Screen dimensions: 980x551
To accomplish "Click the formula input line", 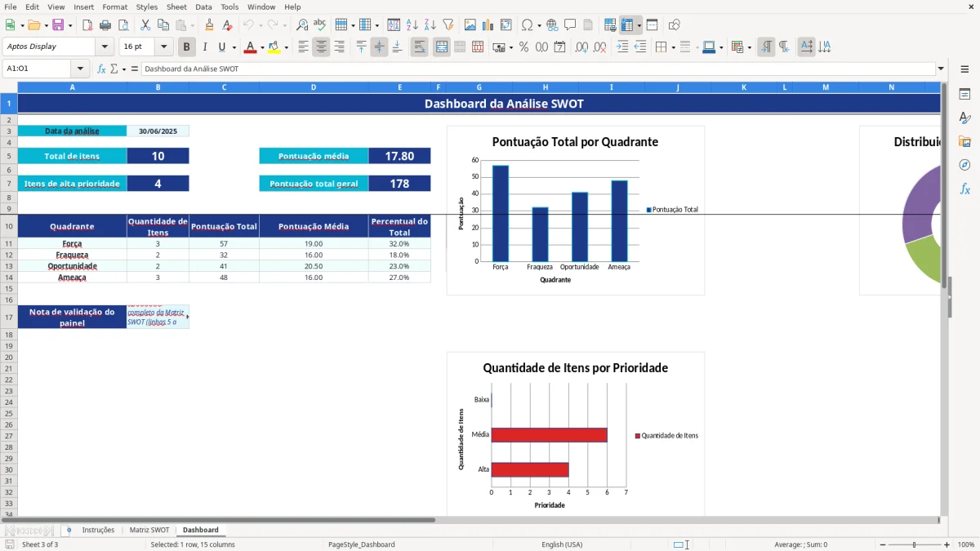I will click(537, 69).
